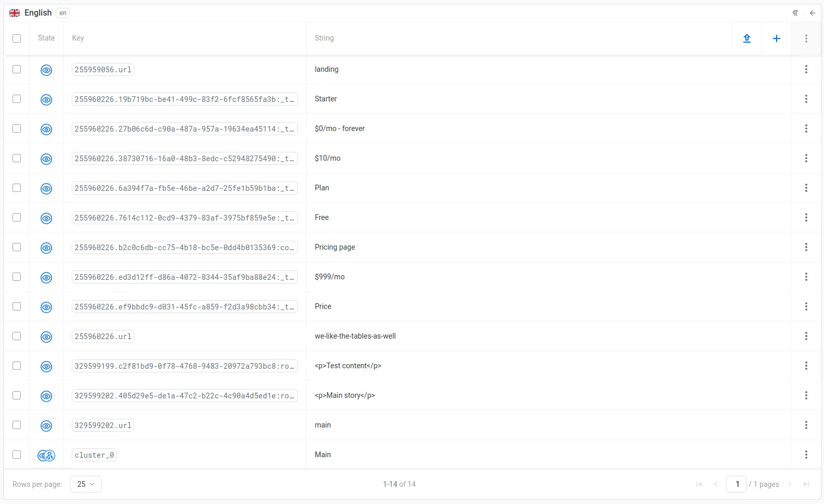Tick the select-all checkbox in table header

coord(17,38)
